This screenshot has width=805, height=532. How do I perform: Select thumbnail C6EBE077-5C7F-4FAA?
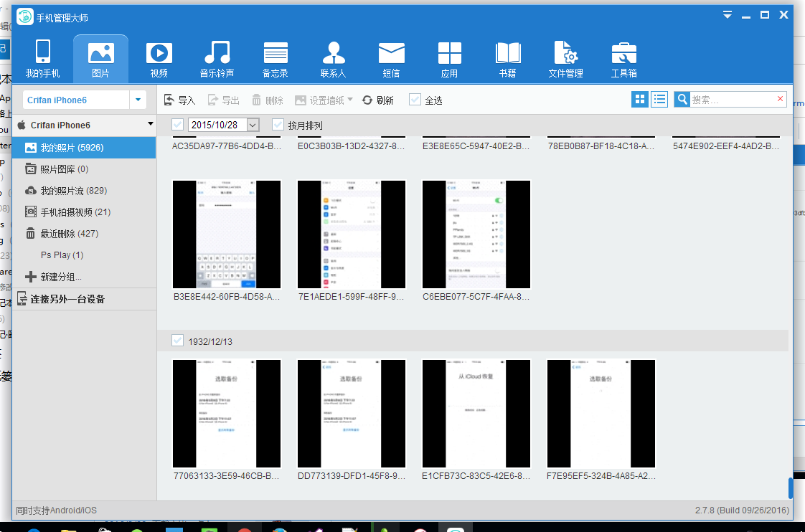point(476,234)
